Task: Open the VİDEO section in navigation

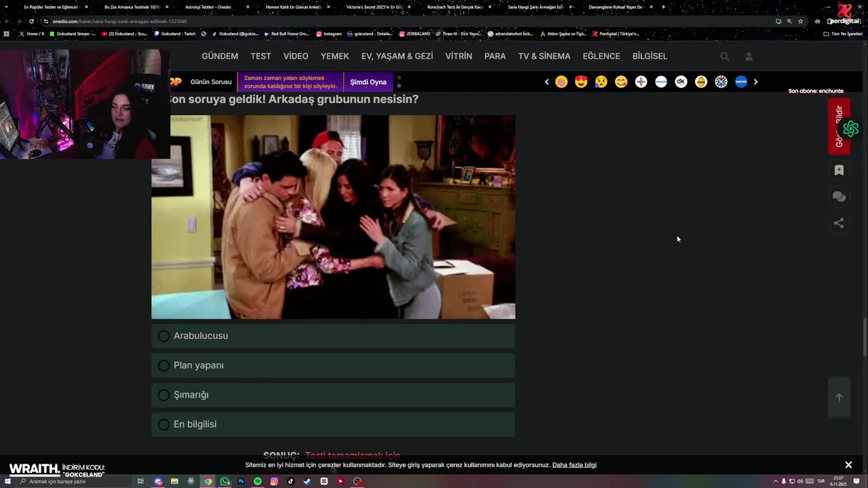Action: click(x=296, y=56)
